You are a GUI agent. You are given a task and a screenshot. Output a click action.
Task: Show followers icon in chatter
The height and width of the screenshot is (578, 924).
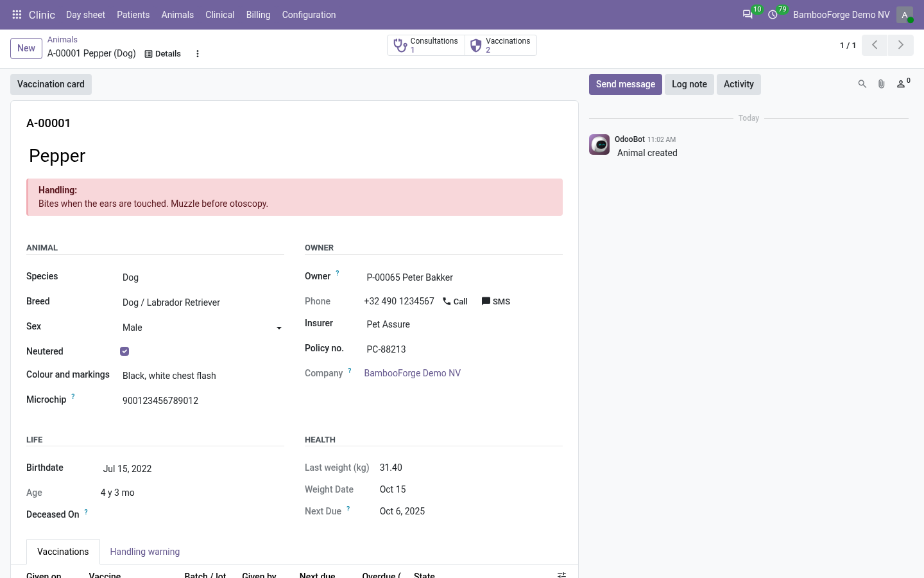click(903, 83)
